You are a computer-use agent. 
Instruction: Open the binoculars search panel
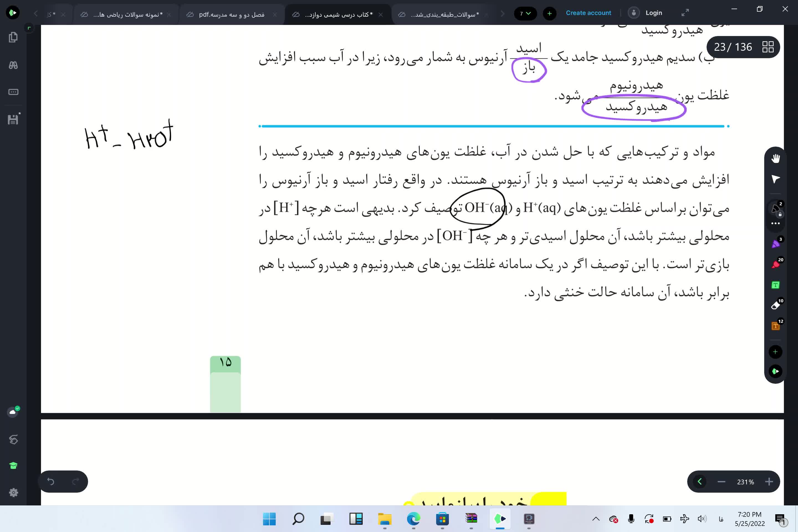click(13, 65)
